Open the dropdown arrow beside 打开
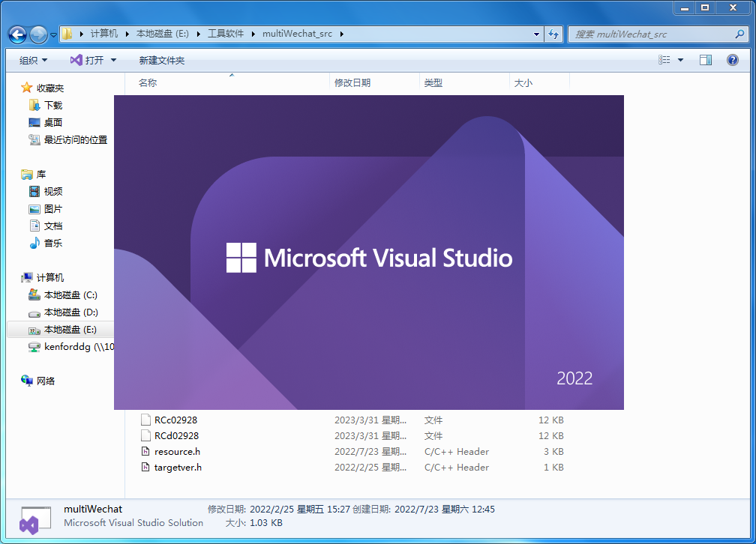756x544 pixels. pyautogui.click(x=114, y=60)
